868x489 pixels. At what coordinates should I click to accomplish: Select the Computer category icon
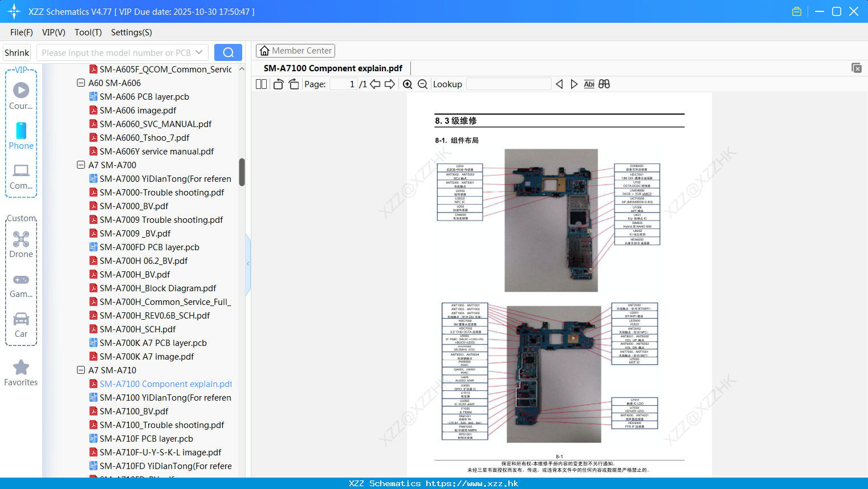point(21,176)
